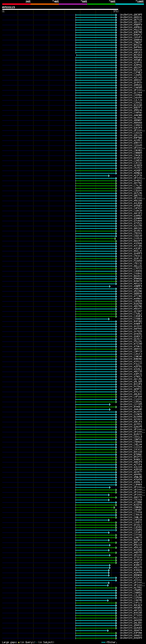Click label UniRef100_Q3AMQ7
This screenshot has width=146, height=644.
(131, 216)
